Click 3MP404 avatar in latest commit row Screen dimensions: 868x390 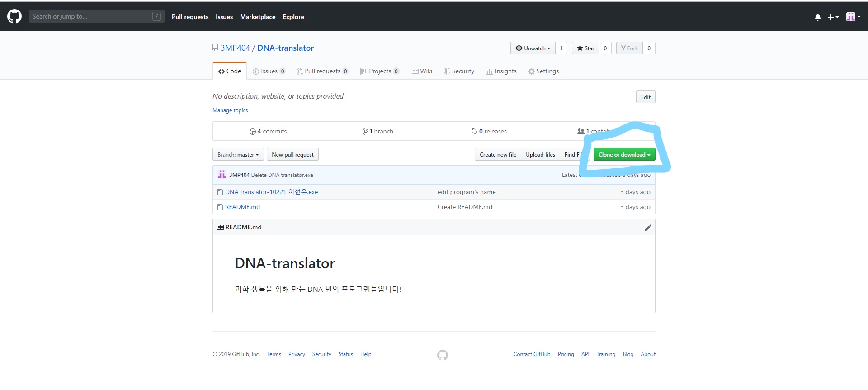[x=222, y=175]
